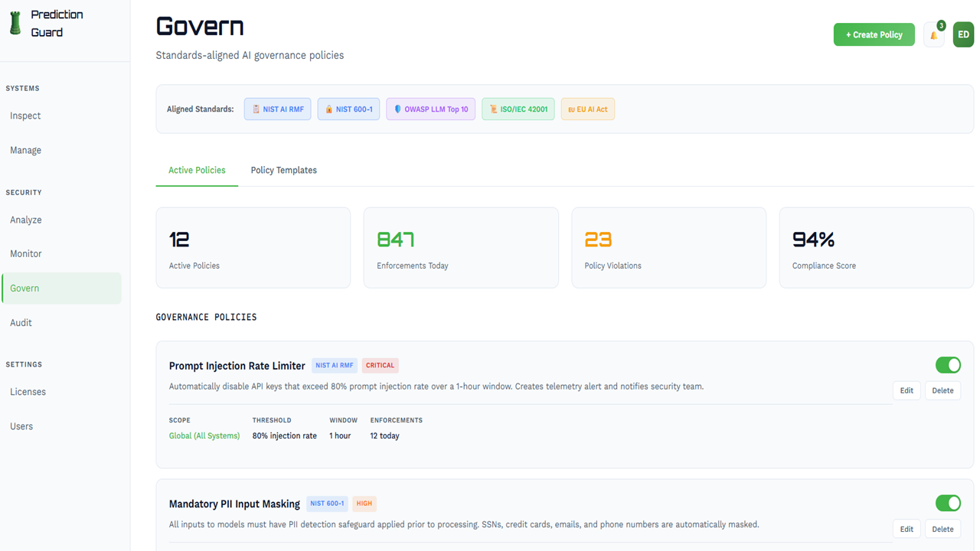The width and height of the screenshot is (980, 551).
Task: Click the ISO/IEC 42001 standard badge
Action: pos(518,109)
